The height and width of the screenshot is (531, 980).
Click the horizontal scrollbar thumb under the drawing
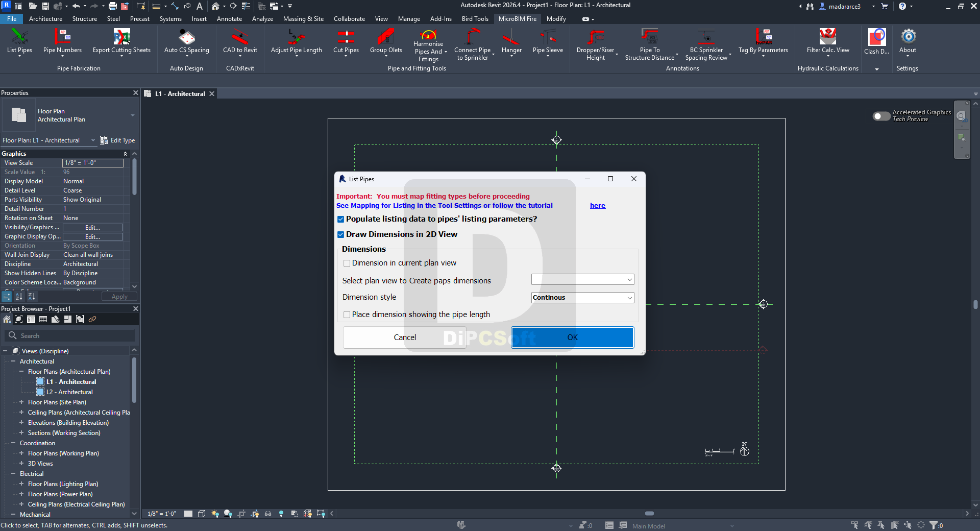pyautogui.click(x=649, y=514)
